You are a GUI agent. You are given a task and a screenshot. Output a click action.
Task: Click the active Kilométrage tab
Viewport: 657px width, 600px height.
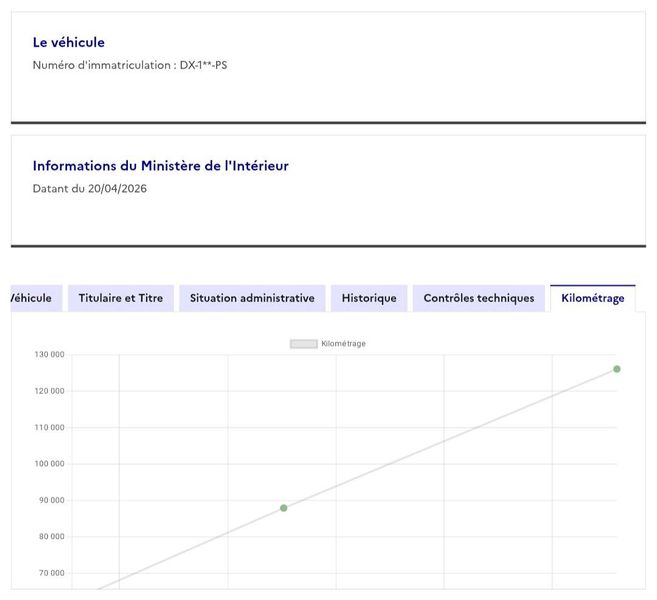click(593, 298)
